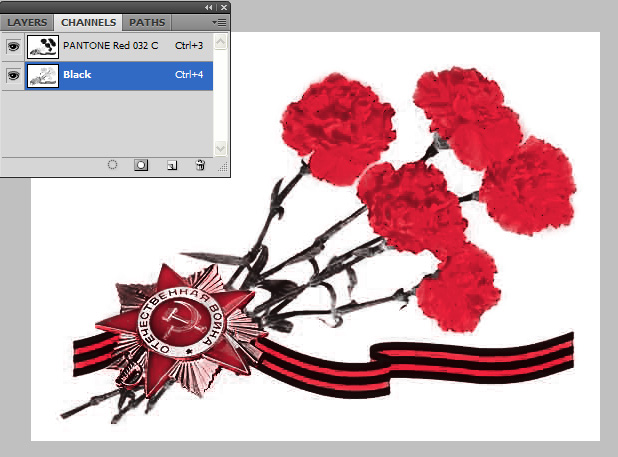The width and height of the screenshot is (618, 457).
Task: Select the PANTONE Red 032 C channel row
Action: pos(107,46)
